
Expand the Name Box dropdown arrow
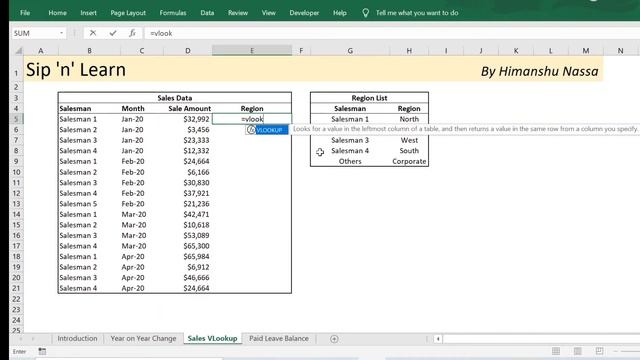coord(61,33)
